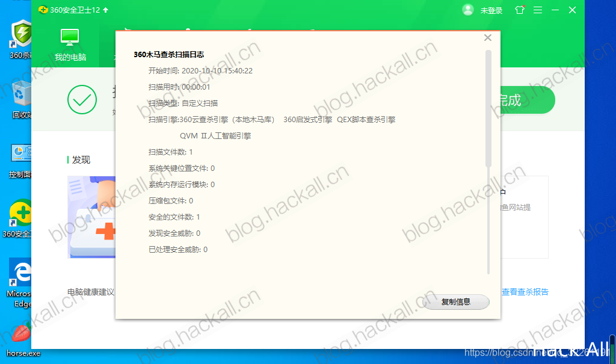
Task: Open the 控制面板 desktop icon
Action: tap(20, 161)
